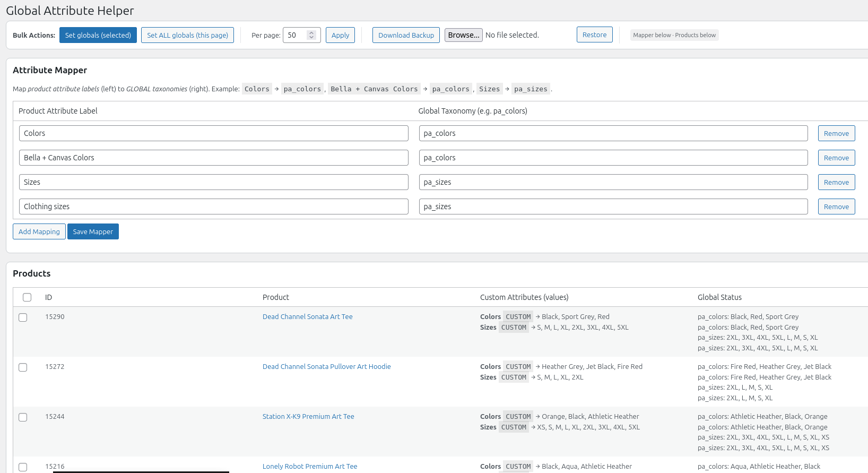
Task: Click the 'Global Status' column header
Action: tap(719, 297)
